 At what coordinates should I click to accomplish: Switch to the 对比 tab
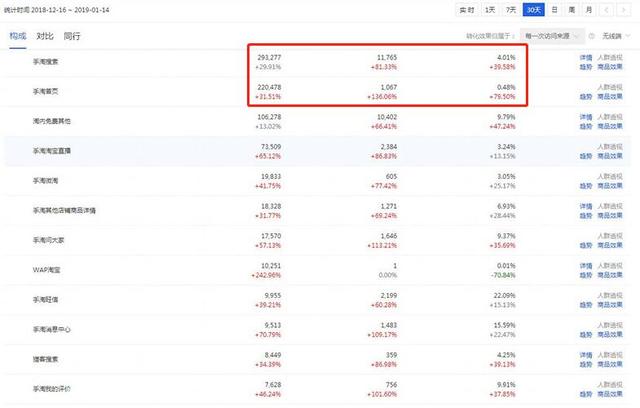(44, 36)
